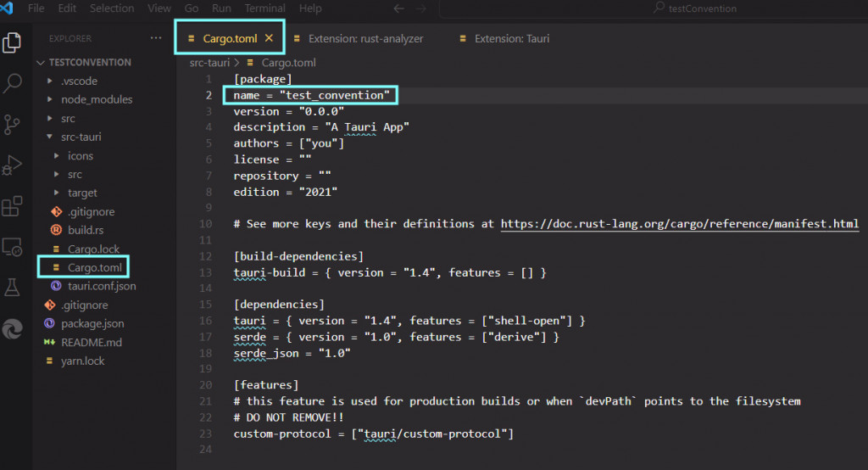This screenshot has height=470, width=868.
Task: Go back in navigation history arrow
Action: pos(398,8)
